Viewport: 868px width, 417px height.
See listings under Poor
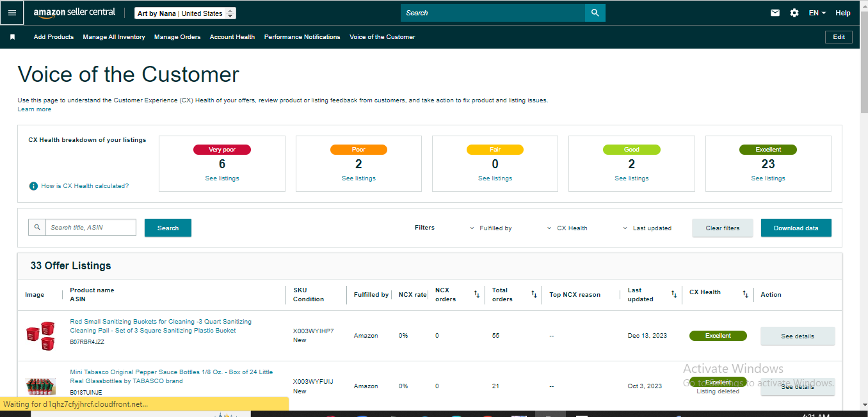click(x=358, y=178)
